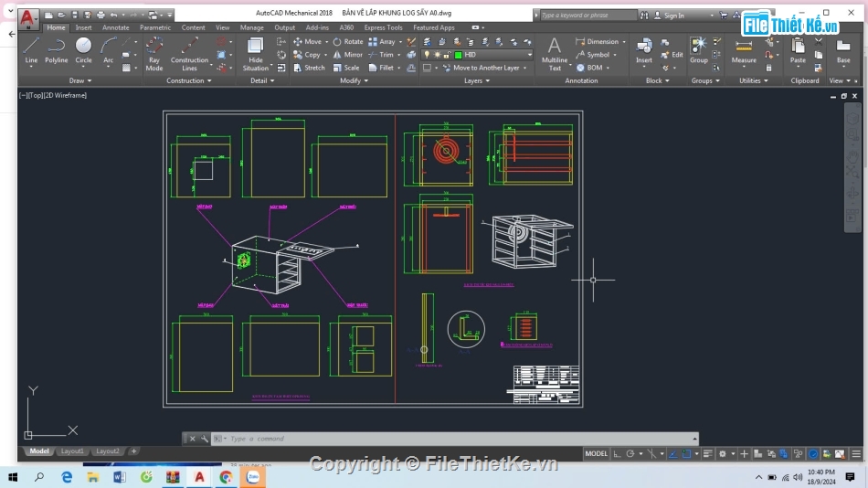Open status bar customization menu
Viewport: 868px width, 488px height.
(x=856, y=453)
